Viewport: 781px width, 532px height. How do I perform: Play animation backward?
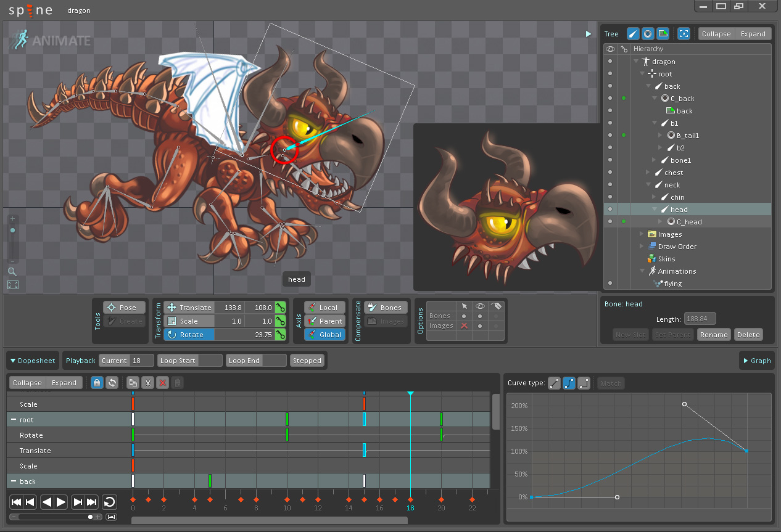coord(47,502)
